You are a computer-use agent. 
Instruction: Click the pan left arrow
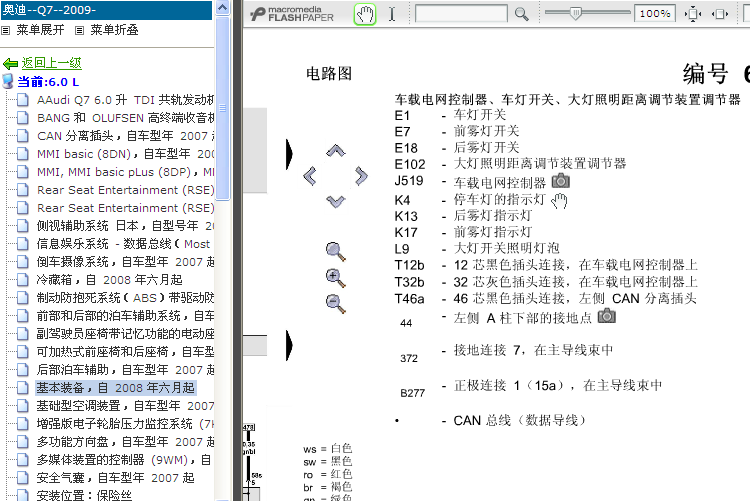pyautogui.click(x=310, y=176)
